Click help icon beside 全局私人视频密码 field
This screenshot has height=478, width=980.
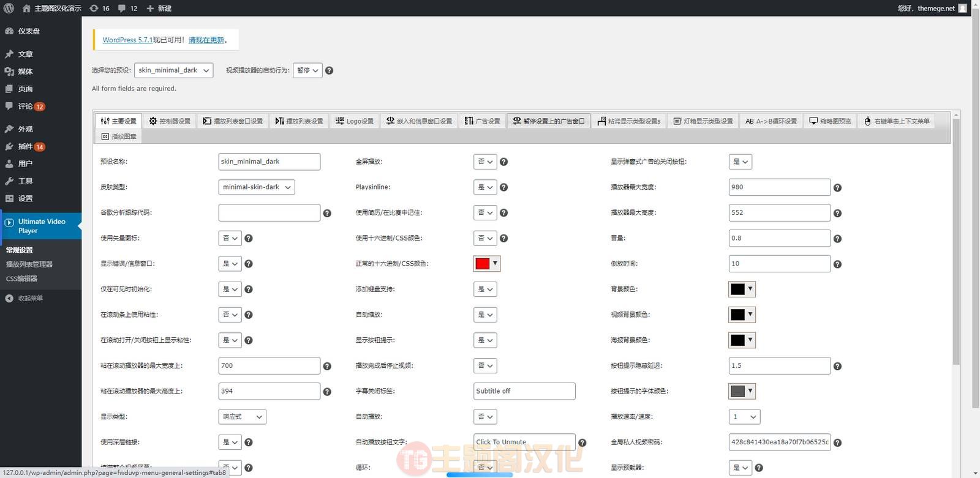point(837,443)
